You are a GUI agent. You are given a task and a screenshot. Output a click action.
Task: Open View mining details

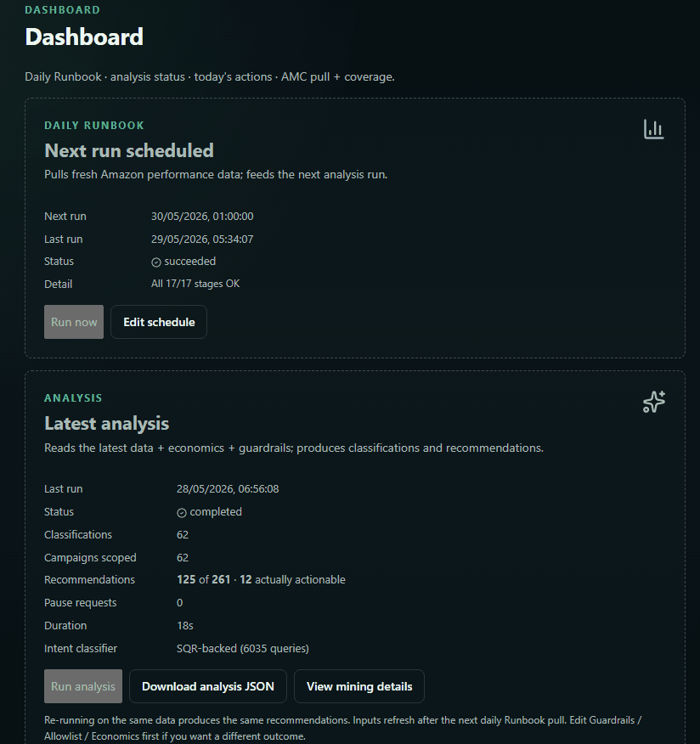pyautogui.click(x=359, y=686)
